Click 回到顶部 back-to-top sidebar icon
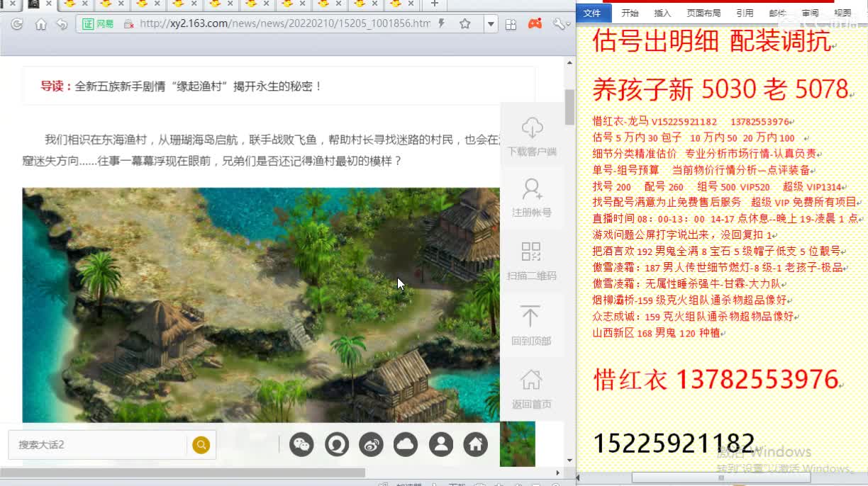Image resolution: width=868 pixels, height=486 pixels. pos(532,326)
